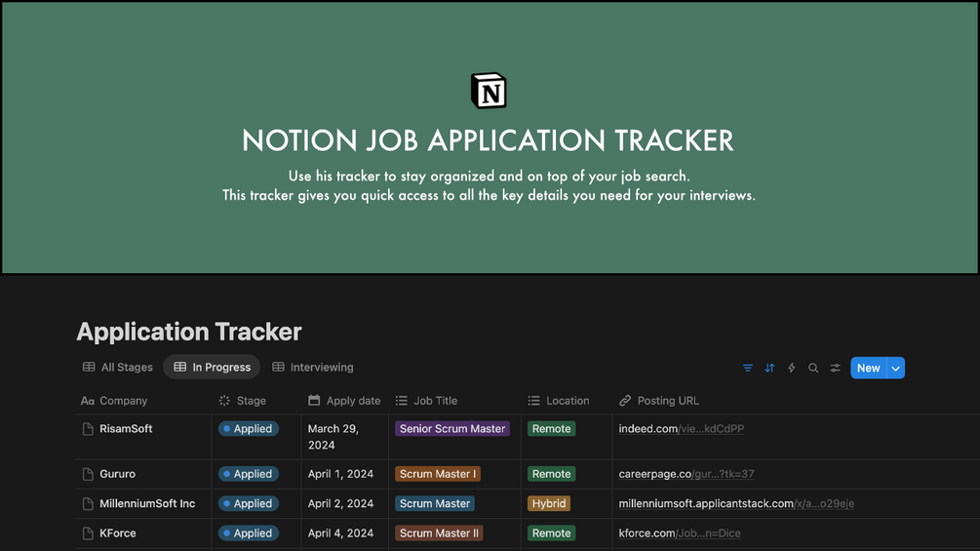Screen dimensions: 980x551
Task: Click the Remote tag in Gururo row
Action: click(551, 474)
